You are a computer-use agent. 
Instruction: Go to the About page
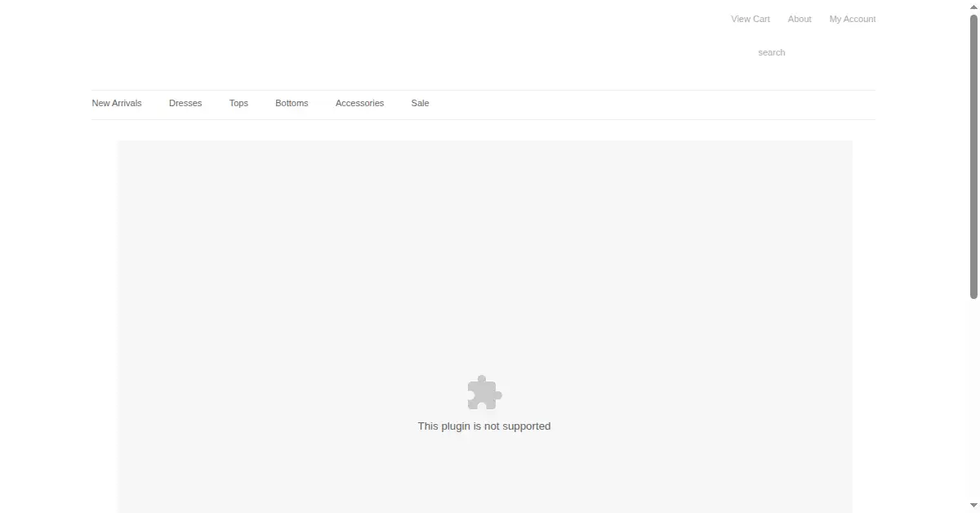(x=800, y=19)
